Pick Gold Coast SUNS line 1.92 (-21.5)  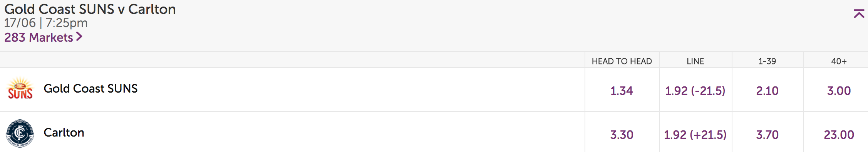tap(695, 90)
